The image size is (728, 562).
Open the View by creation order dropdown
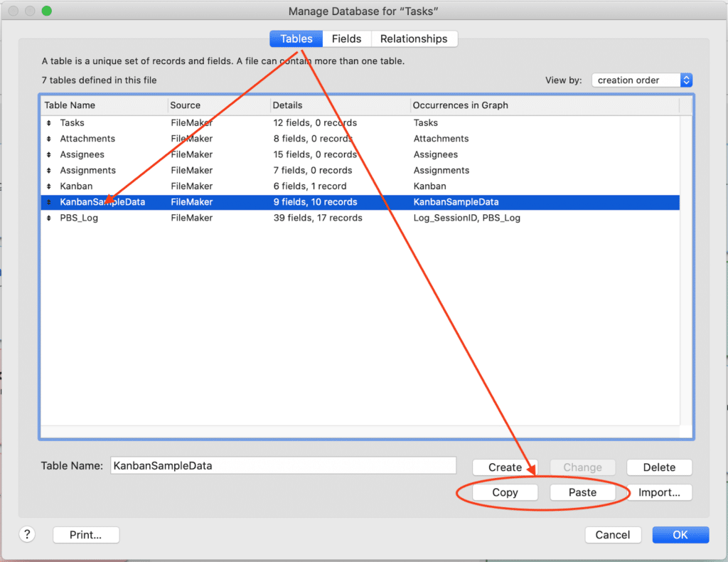[x=642, y=80]
